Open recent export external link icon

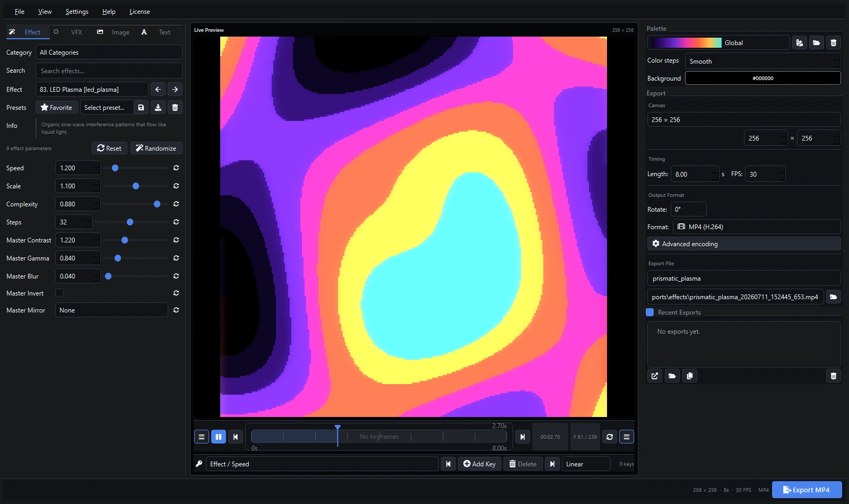(655, 376)
